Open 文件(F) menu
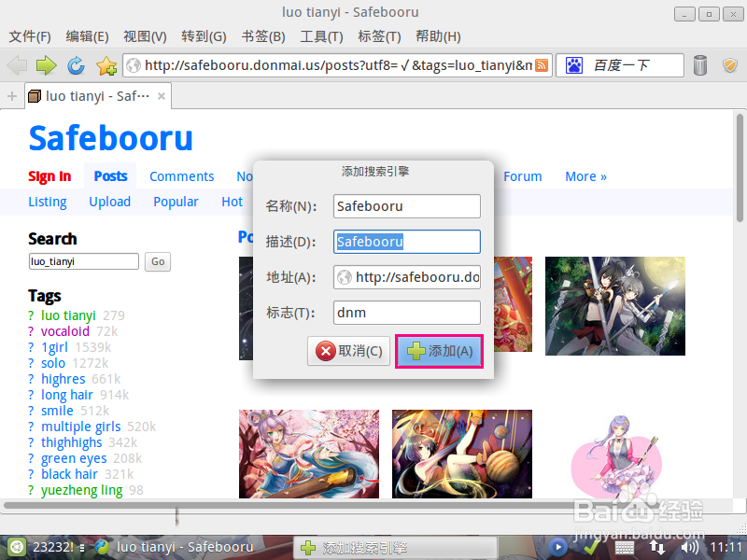Viewport: 747px width, 560px height. (30, 36)
